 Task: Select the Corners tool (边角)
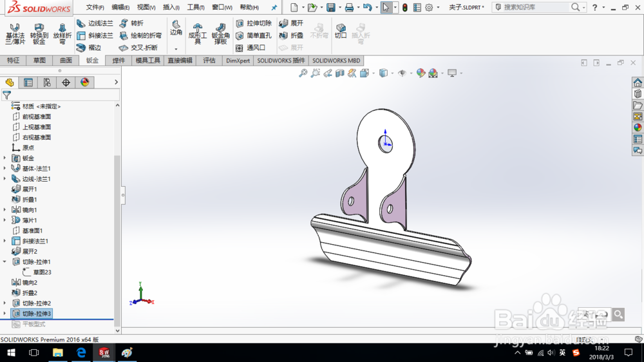tap(176, 28)
